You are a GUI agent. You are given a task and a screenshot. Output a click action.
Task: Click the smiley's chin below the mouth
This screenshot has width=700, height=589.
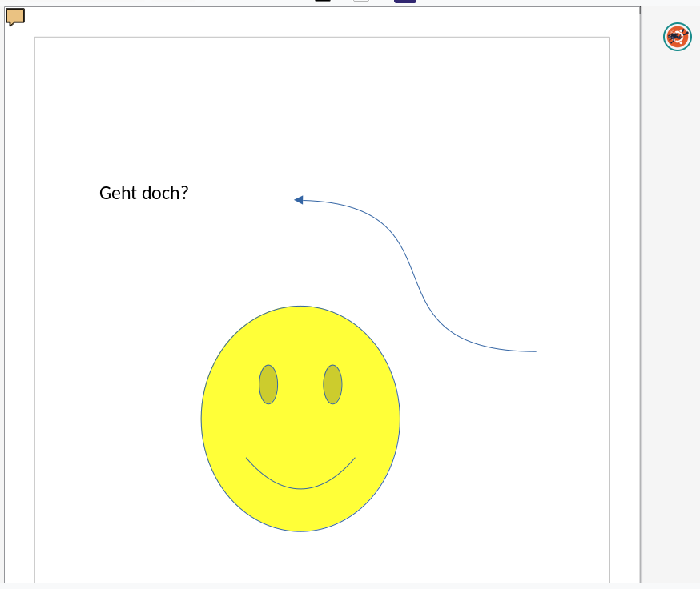click(300, 511)
